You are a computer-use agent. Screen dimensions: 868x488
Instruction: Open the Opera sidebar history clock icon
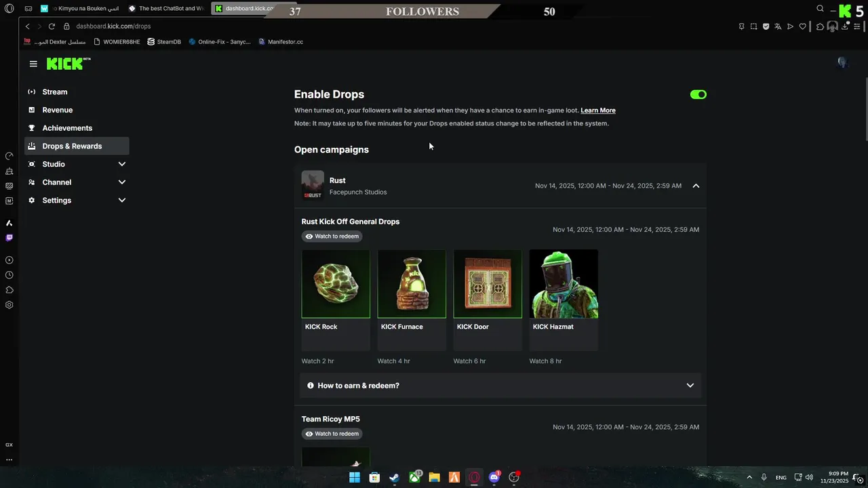[x=9, y=275]
